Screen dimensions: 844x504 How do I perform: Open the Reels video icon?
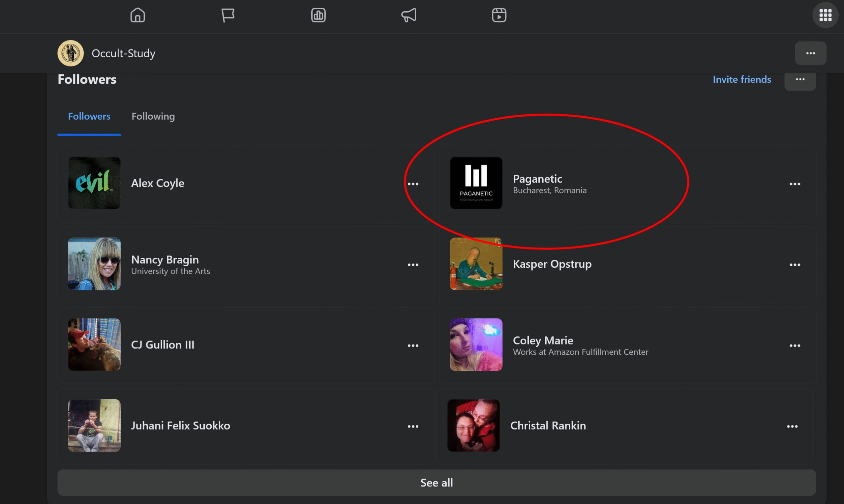point(499,15)
